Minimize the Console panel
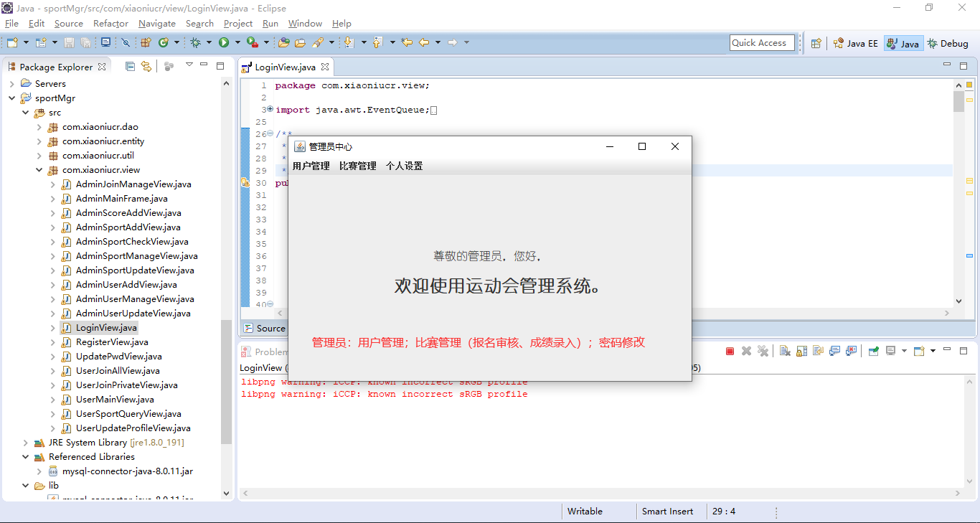Screen dimensions: 980x523 tap(947, 350)
